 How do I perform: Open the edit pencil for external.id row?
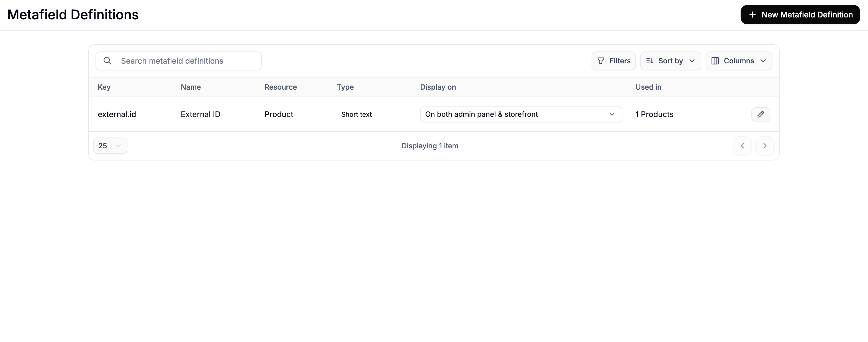(x=761, y=114)
